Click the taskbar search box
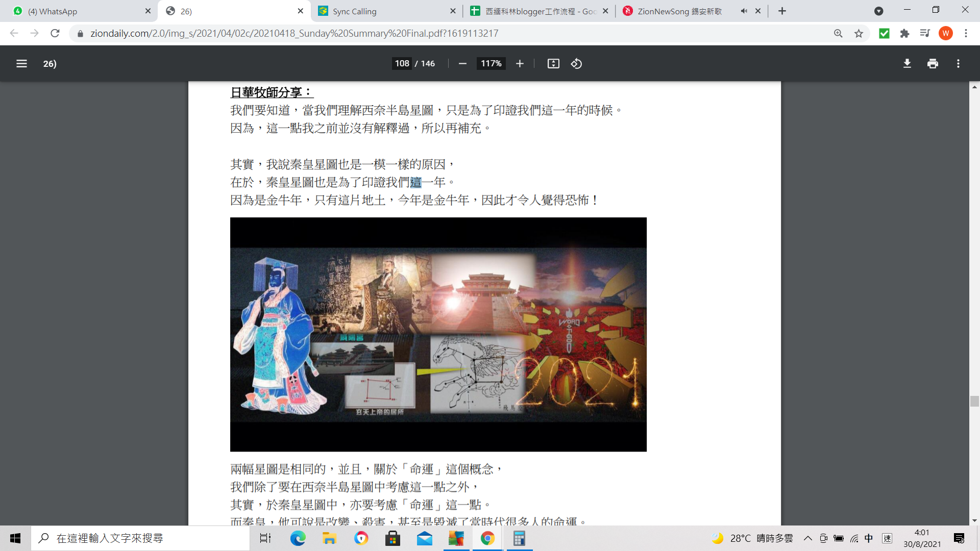 [140, 538]
